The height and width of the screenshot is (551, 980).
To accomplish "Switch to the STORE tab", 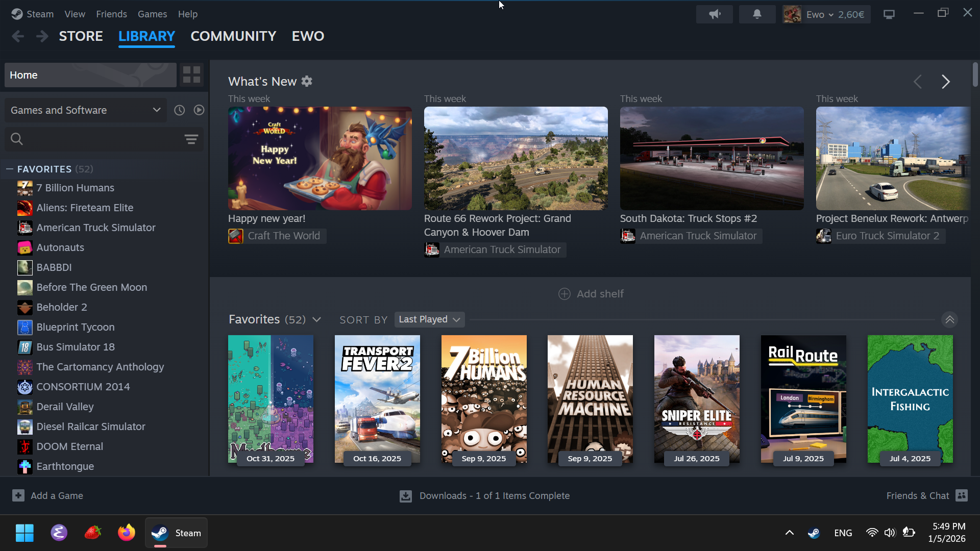I will (81, 36).
